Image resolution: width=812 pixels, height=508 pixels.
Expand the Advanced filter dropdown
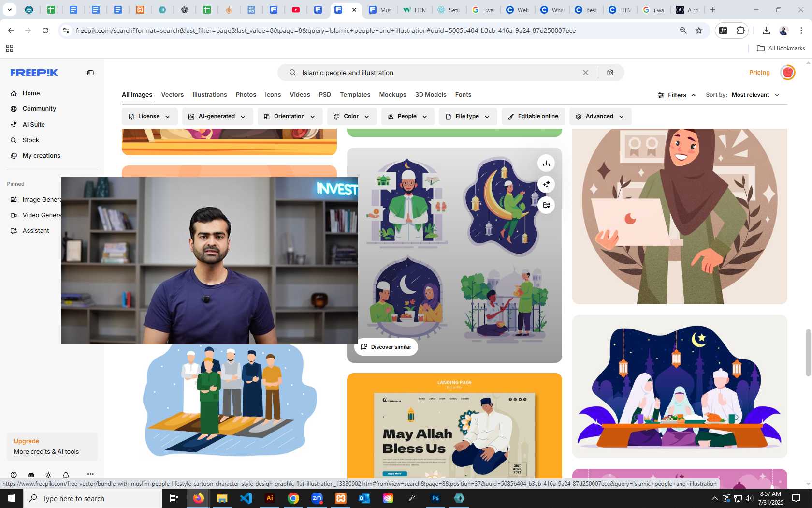(x=600, y=117)
